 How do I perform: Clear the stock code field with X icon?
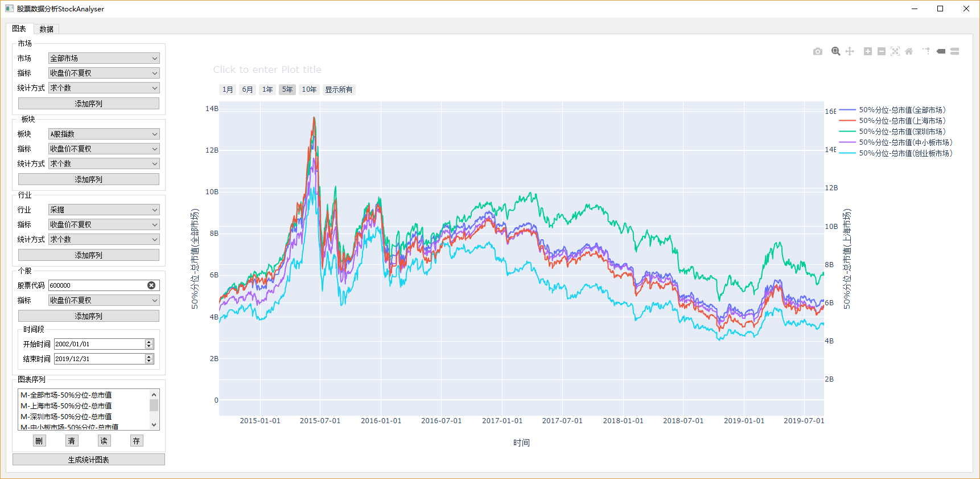click(x=151, y=285)
